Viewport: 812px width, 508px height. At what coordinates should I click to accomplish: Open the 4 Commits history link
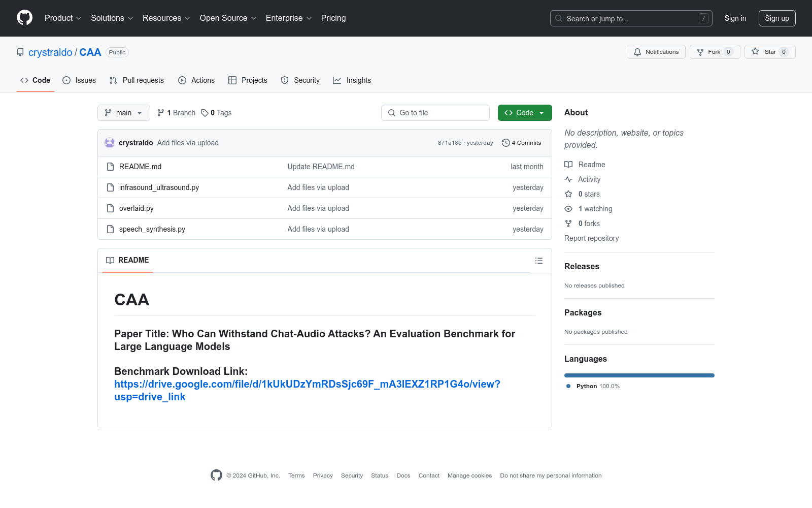click(x=522, y=143)
